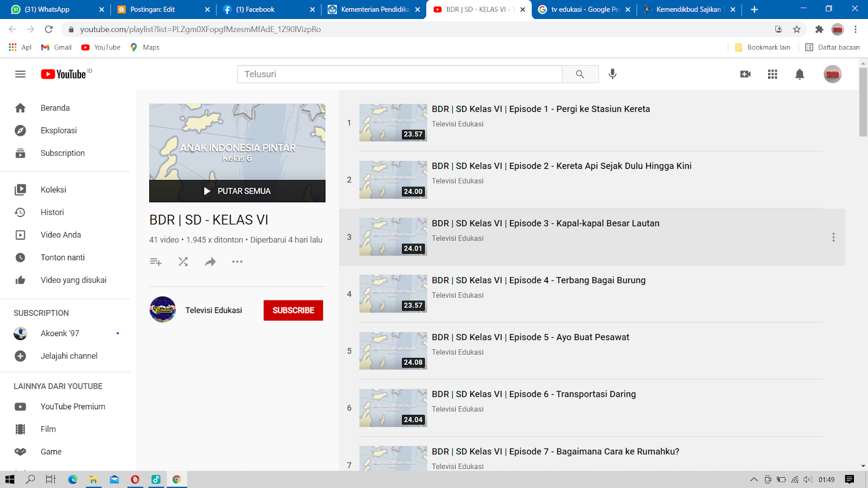Click Episode 6 Transportasi Daring thumbnail

coord(393,408)
